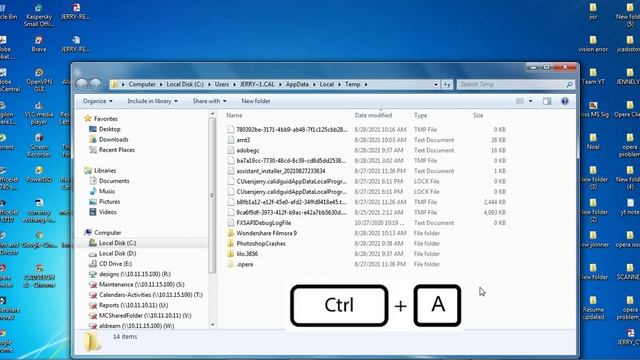
Task: Open the Include in library dropdown
Action: click(152, 101)
